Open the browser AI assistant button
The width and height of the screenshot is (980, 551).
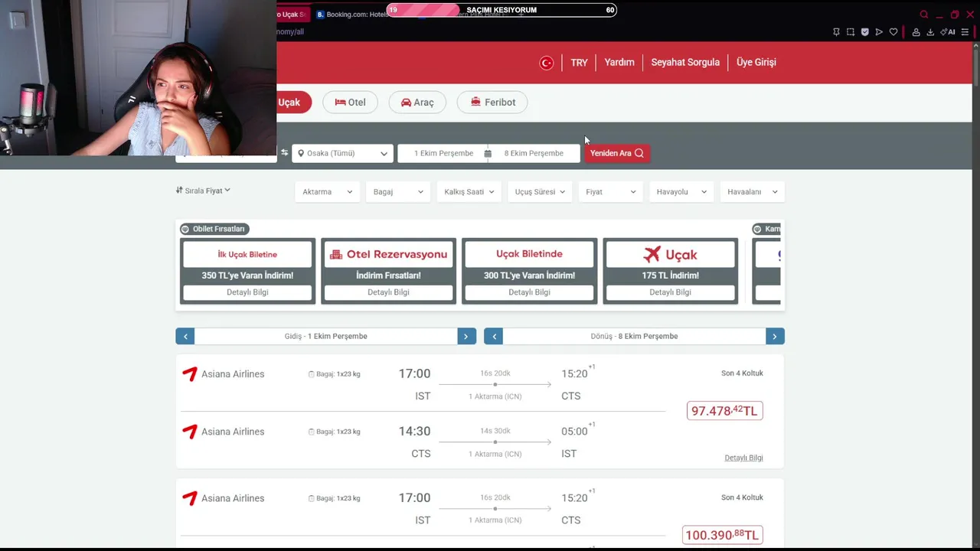(948, 32)
